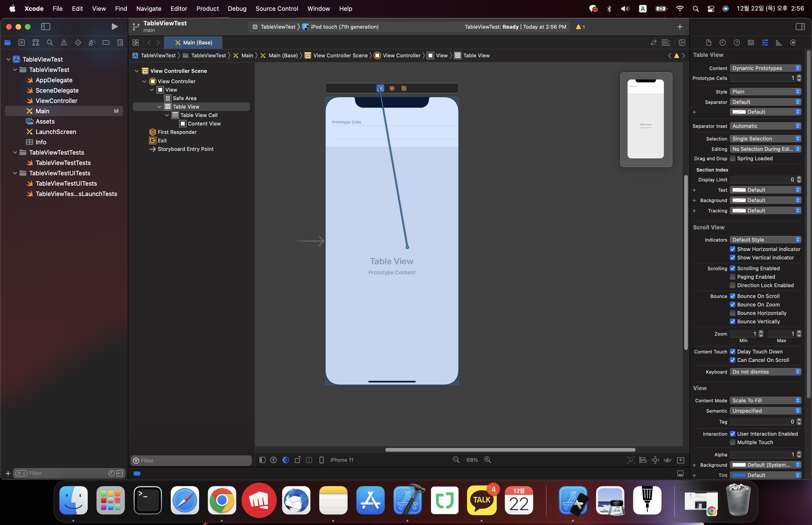812x525 pixels.
Task: Show the Issue navigator warning icon
Action: (64, 43)
